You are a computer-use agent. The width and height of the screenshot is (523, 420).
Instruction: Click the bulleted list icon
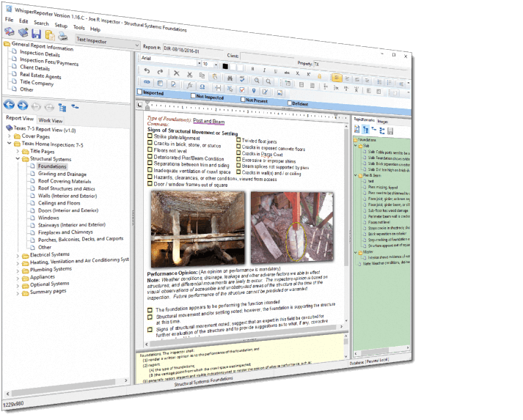coord(379,81)
